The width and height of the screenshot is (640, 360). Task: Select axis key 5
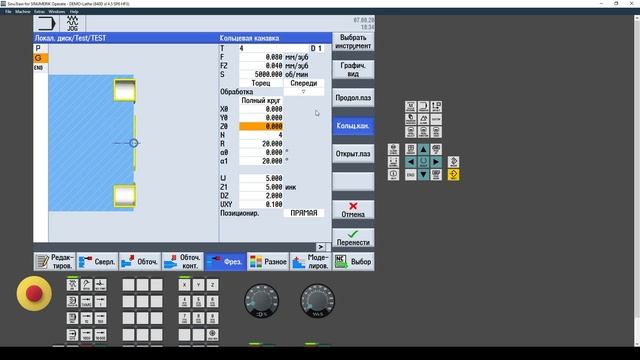198,301
